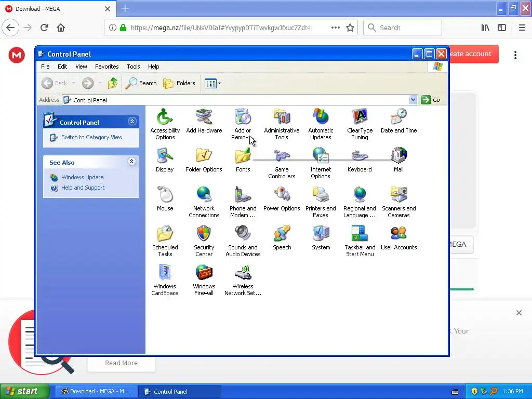Open System properties icon
This screenshot has width=532, height=399.
pos(321,238)
